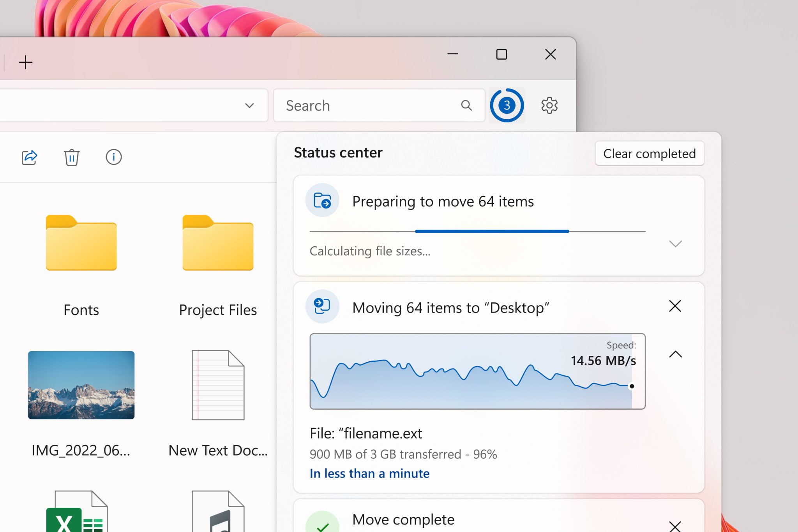The image size is (798, 532).
Task: Click the 'In less than a minute' link
Action: pos(369,473)
